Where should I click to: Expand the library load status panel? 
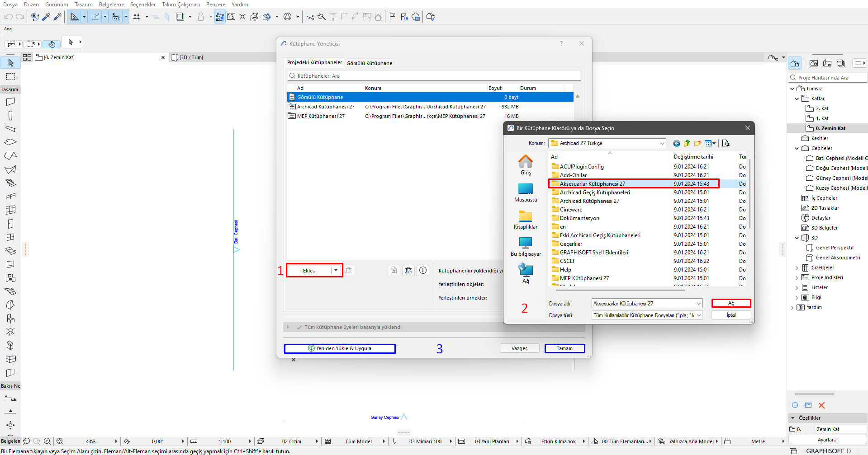(288, 327)
